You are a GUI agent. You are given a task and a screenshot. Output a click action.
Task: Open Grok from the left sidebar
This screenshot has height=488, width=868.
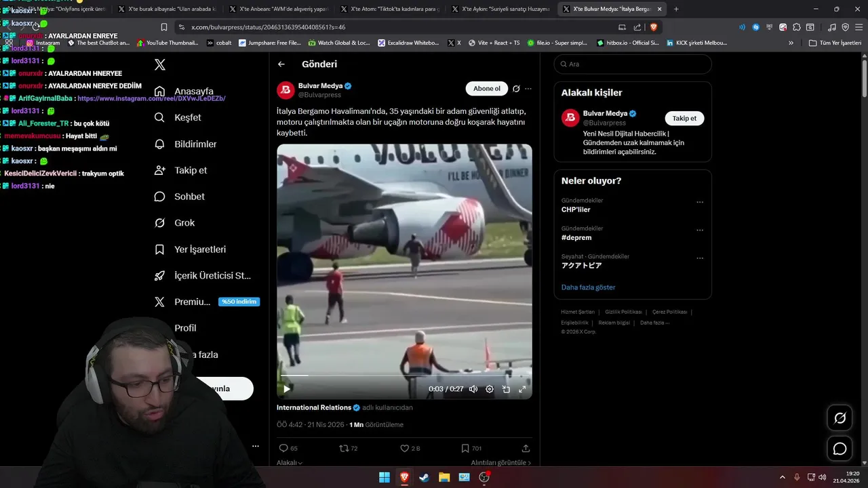click(174, 223)
